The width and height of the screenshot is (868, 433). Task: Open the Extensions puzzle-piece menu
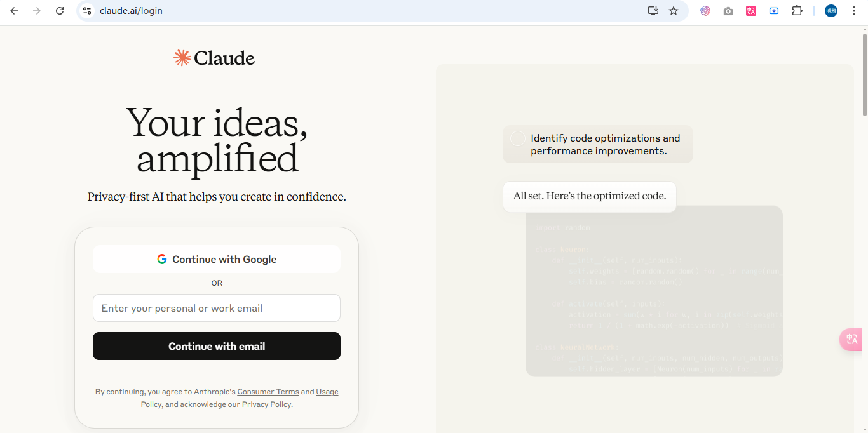797,11
